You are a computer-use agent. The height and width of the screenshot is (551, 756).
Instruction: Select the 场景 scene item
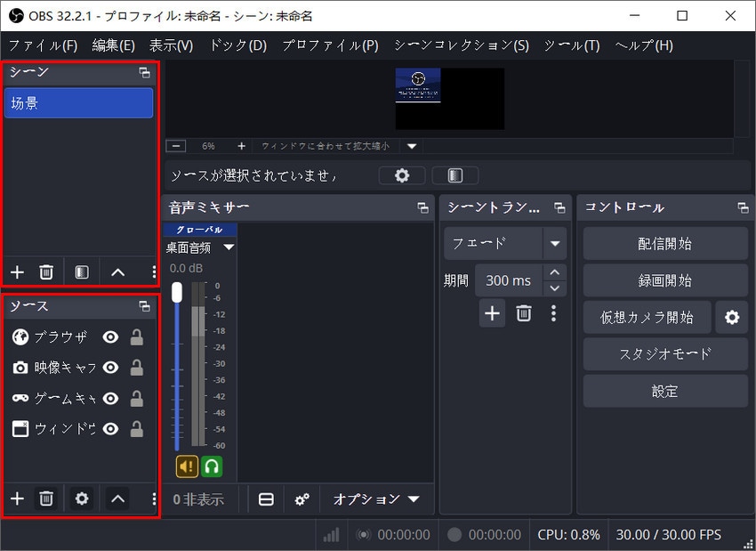point(78,102)
